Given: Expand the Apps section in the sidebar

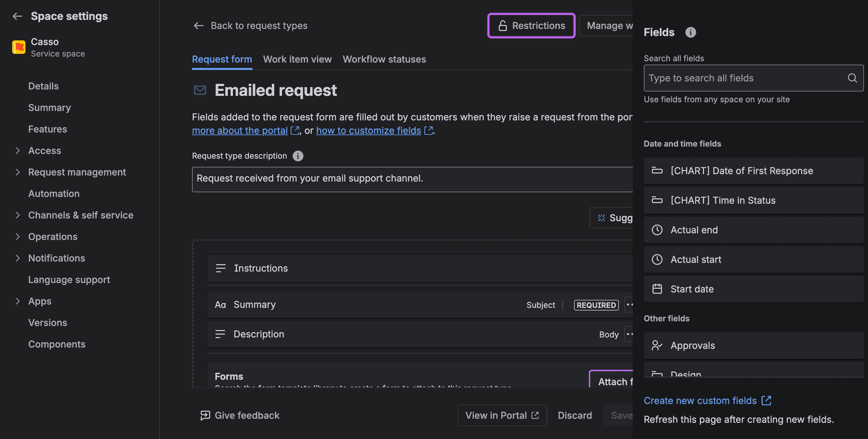Looking at the screenshot, I should point(18,301).
